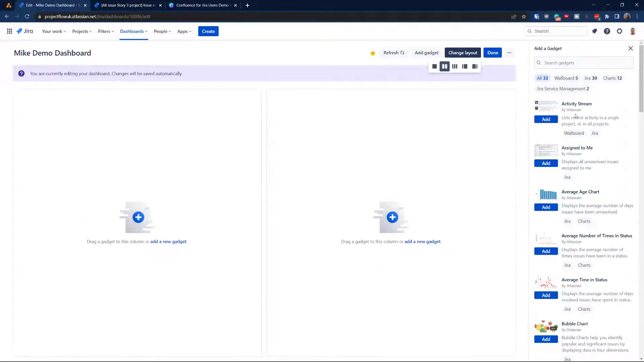Open the notifications bell icon

tap(594, 31)
